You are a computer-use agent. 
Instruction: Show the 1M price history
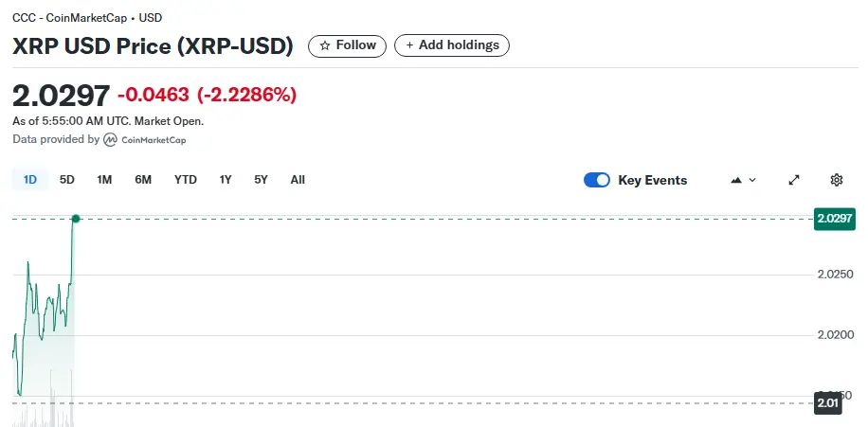point(104,180)
